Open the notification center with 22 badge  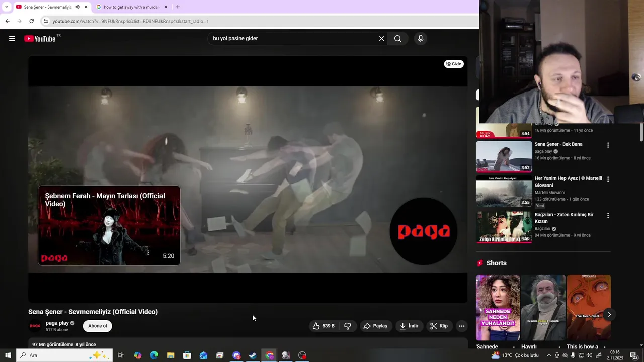point(634,355)
